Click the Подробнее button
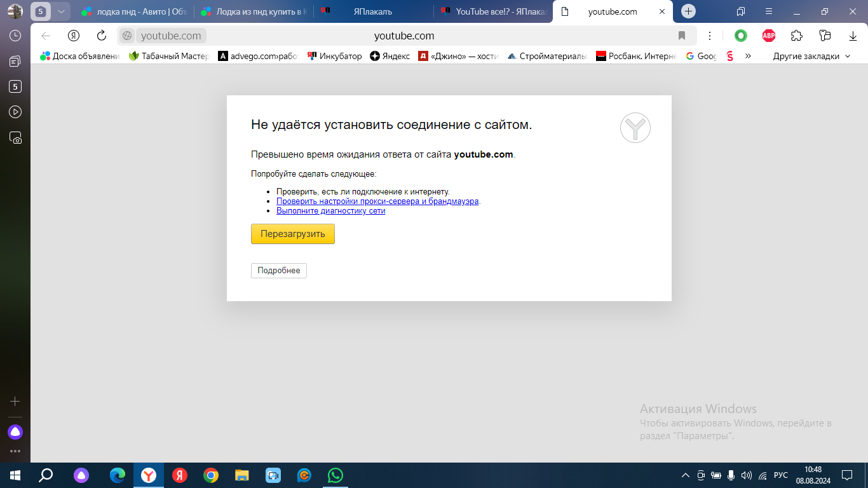 [x=278, y=271]
